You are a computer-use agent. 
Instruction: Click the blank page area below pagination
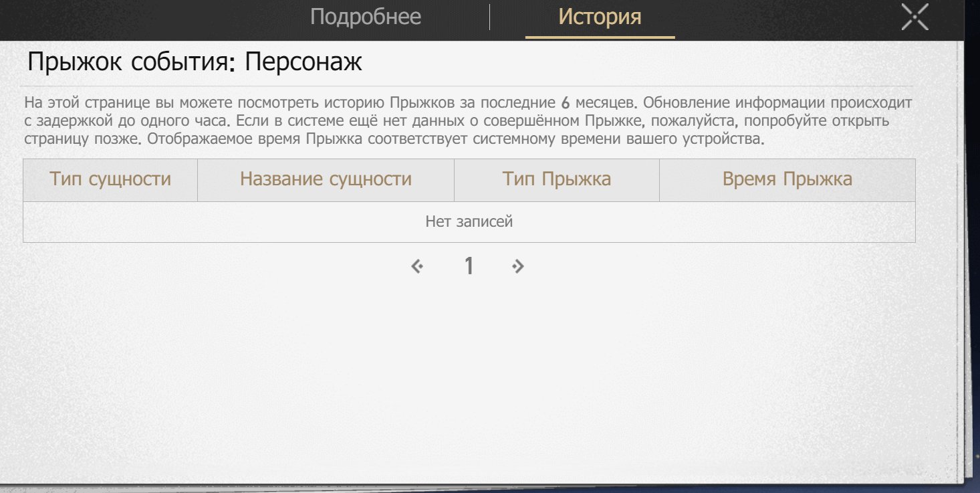[468, 375]
